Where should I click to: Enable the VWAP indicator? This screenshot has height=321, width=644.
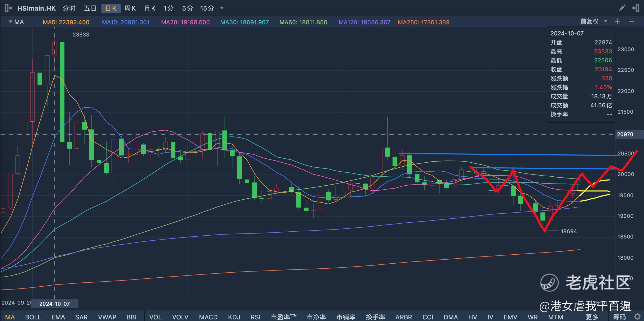(107, 317)
